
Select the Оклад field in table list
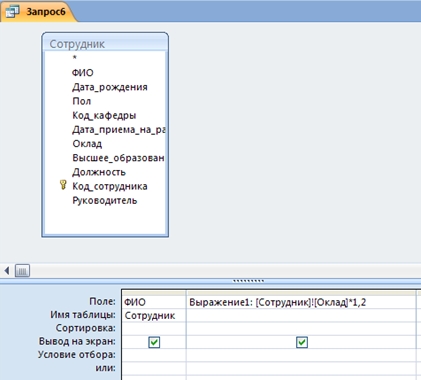tap(87, 144)
